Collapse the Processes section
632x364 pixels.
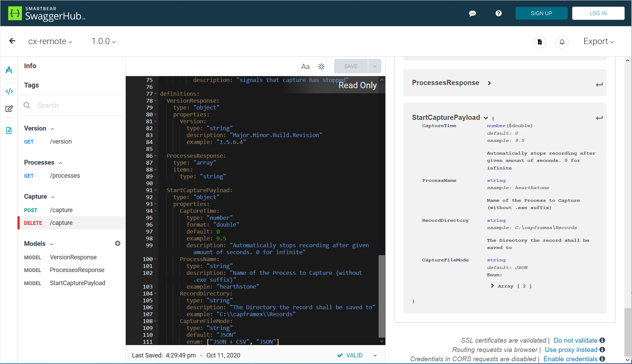coord(61,163)
